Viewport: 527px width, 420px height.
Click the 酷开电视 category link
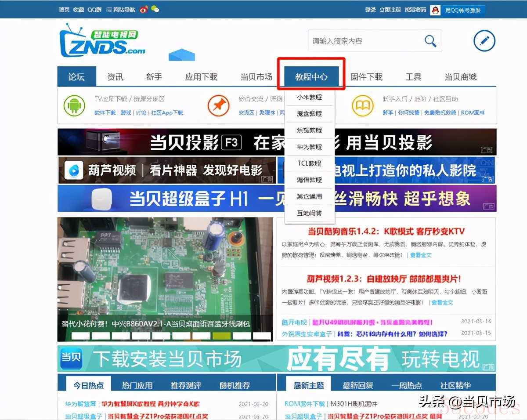[x=294, y=323]
